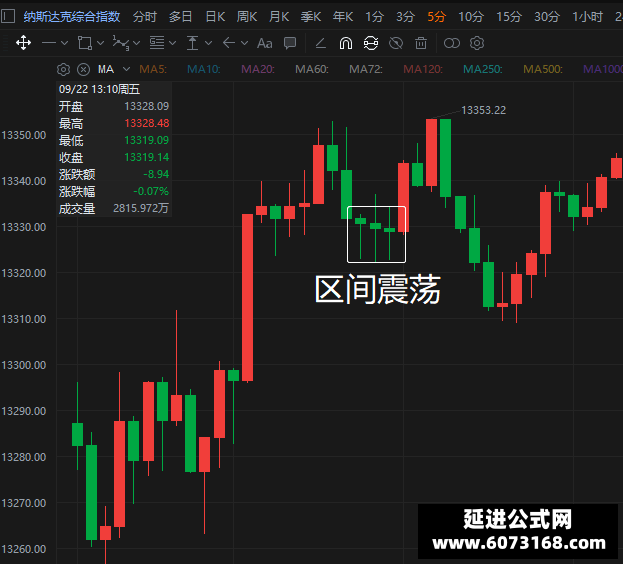Viewport: 623px width, 564px height.
Task: Expand the line tool dropdown arrow
Action: (x=64, y=43)
